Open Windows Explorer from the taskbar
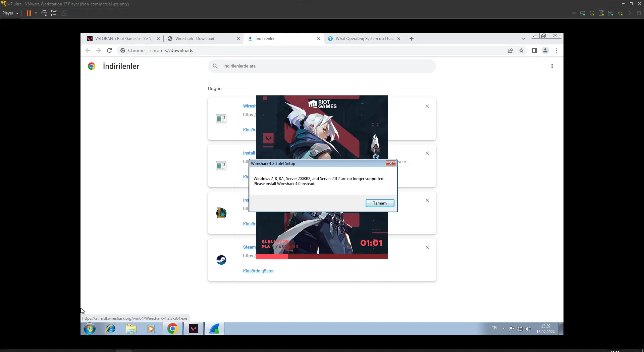The height and width of the screenshot is (352, 644). click(x=131, y=329)
